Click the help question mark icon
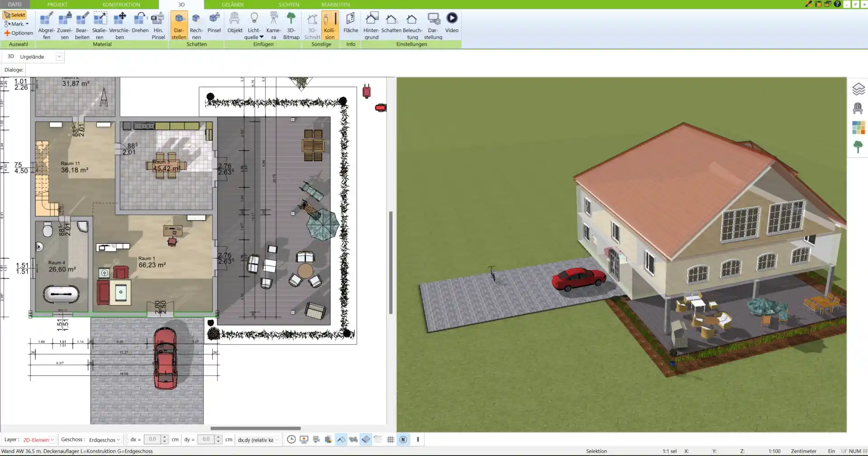Image resolution: width=868 pixels, height=456 pixels. (x=837, y=4)
